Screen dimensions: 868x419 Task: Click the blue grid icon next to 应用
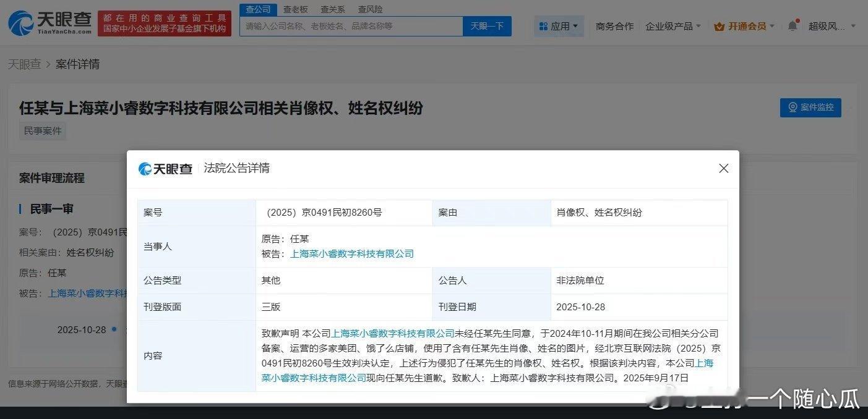click(x=544, y=26)
